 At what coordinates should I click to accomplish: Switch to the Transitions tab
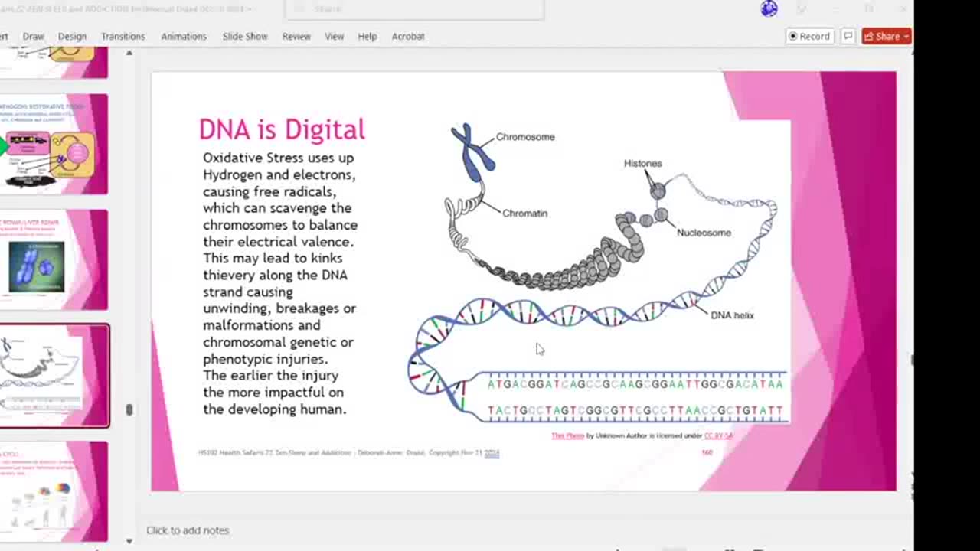(123, 36)
